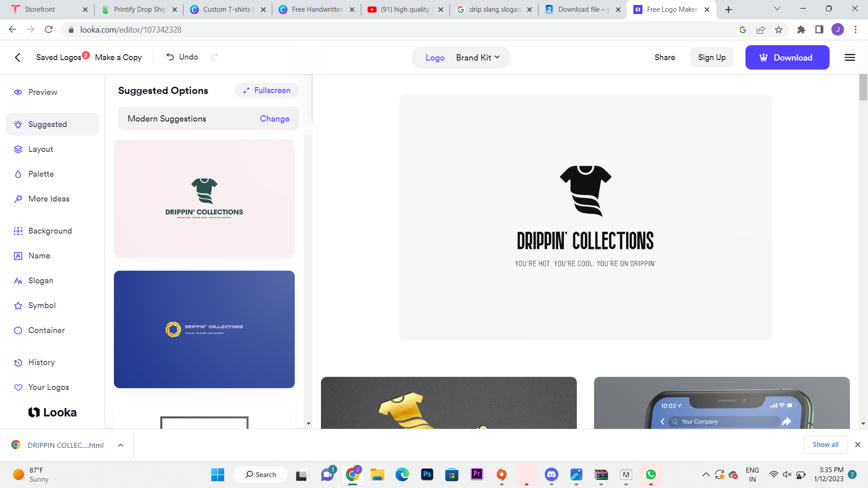Click the Looka logo
This screenshot has height=488, width=868.
(x=52, y=413)
